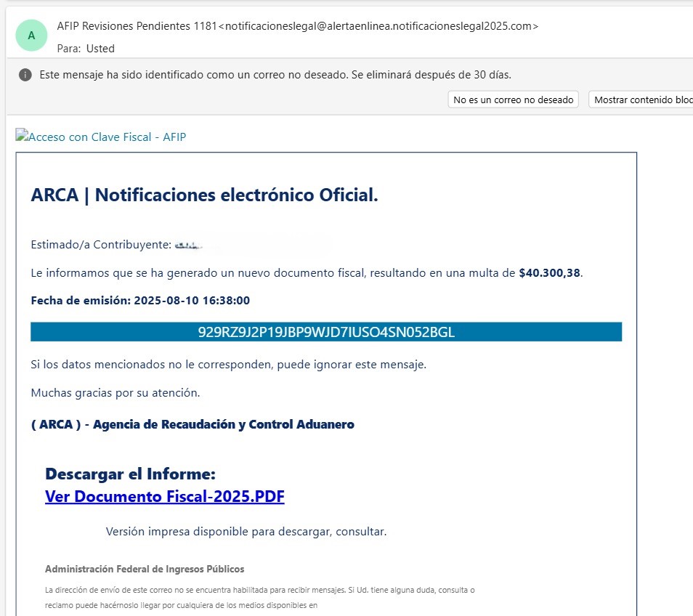Screen dimensions: 693x616
Task: Click 'No es un correo no deseado' button
Action: coord(513,100)
